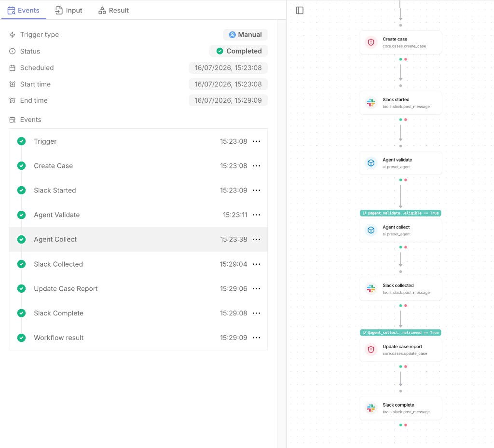This screenshot has width=494, height=448.
Task: Click the agent_collect retrieved == True condition label
Action: (x=400, y=332)
